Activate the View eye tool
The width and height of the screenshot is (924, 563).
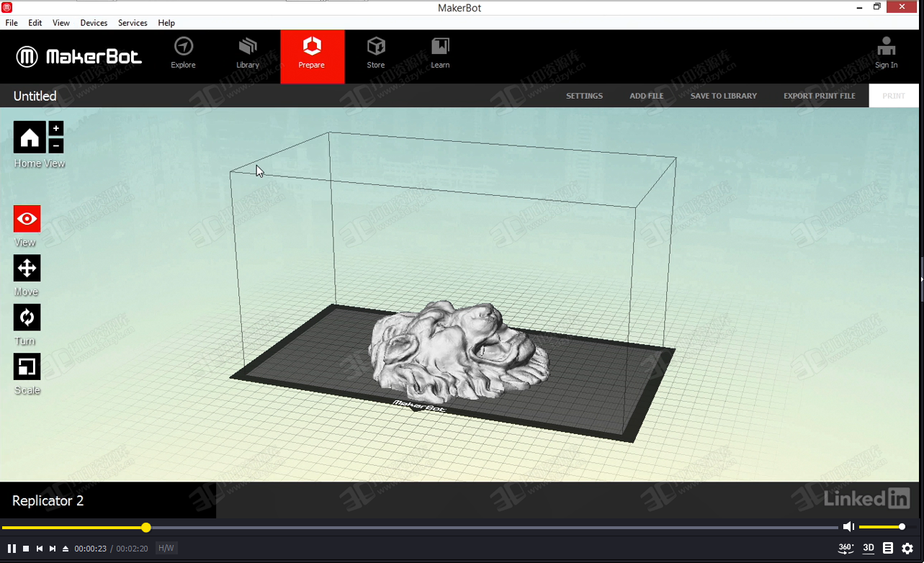(x=27, y=219)
